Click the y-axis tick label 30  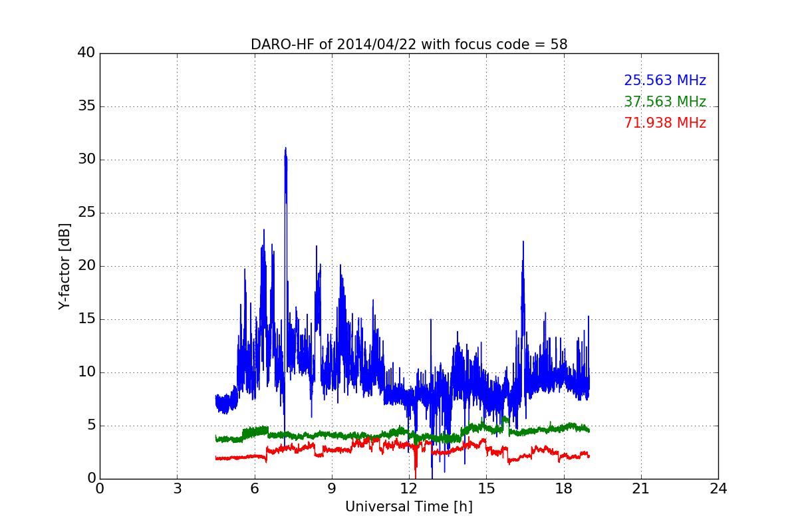tap(86, 160)
